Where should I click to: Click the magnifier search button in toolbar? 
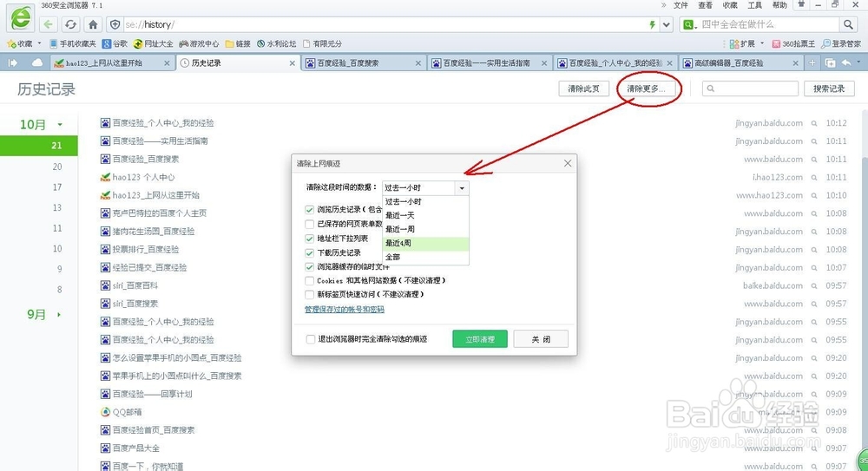848,24
